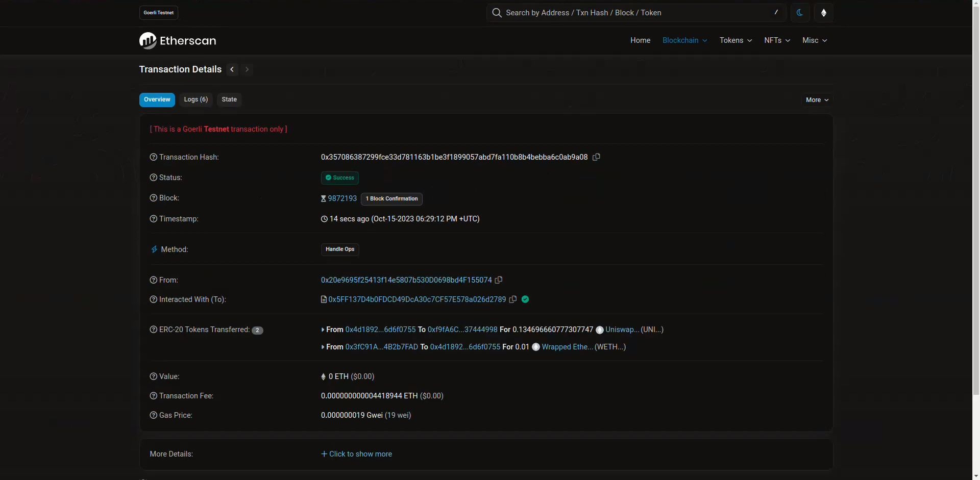
Task: Open block 9872193
Action: [342, 198]
